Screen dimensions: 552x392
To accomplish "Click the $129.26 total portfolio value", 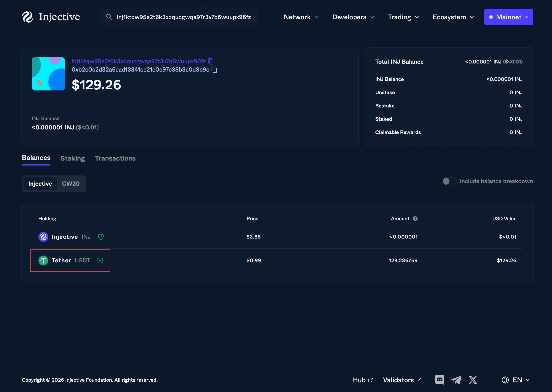I will pos(96,85).
